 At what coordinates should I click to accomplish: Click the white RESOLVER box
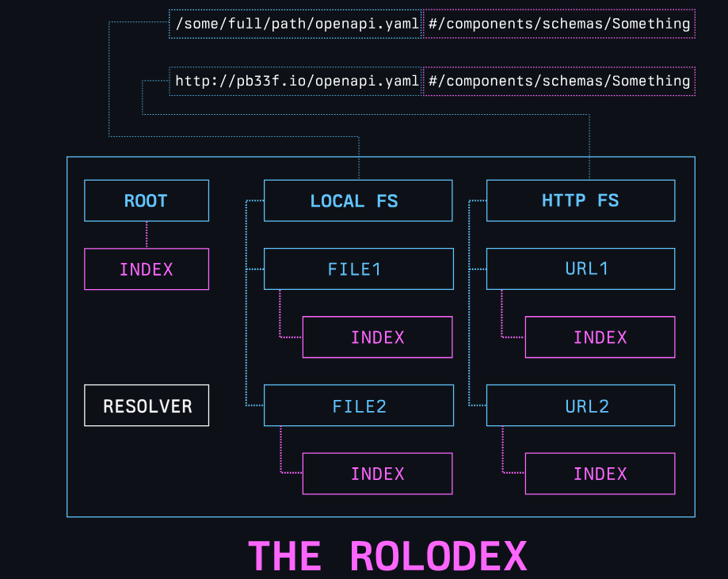[x=147, y=406]
